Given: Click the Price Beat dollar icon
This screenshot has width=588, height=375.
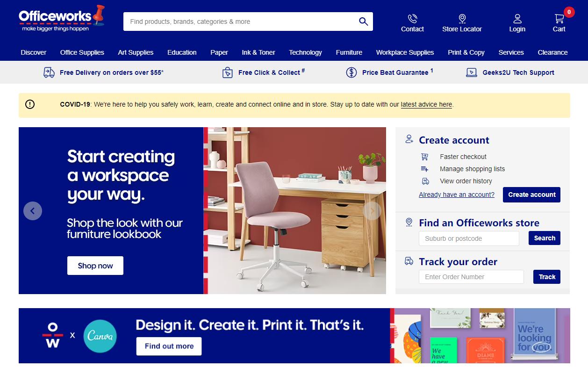Looking at the screenshot, I should [351, 72].
